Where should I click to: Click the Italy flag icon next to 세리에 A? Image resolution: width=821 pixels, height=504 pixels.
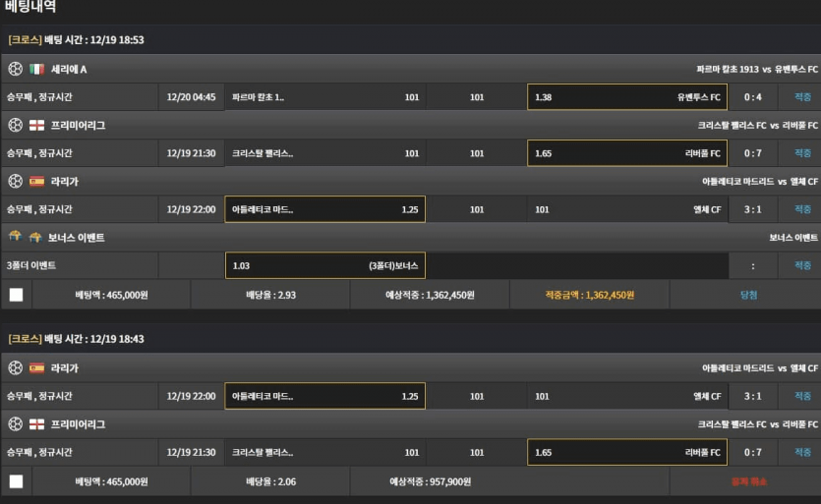(36, 69)
